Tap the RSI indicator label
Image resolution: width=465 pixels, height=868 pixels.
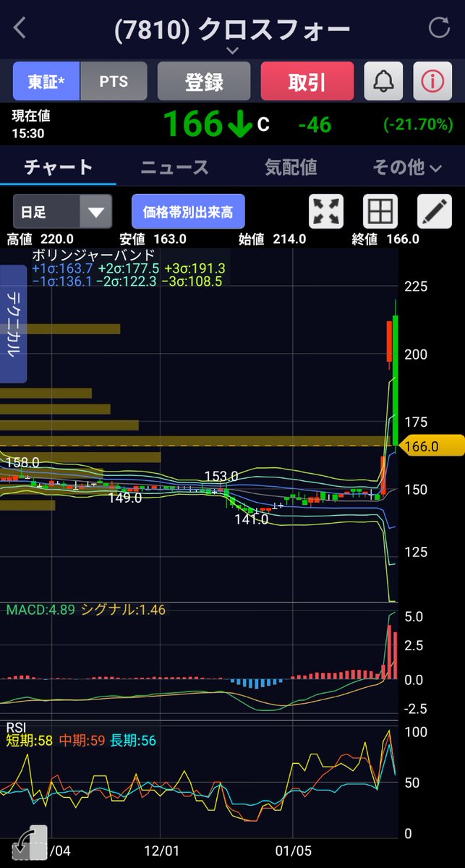pos(16,727)
